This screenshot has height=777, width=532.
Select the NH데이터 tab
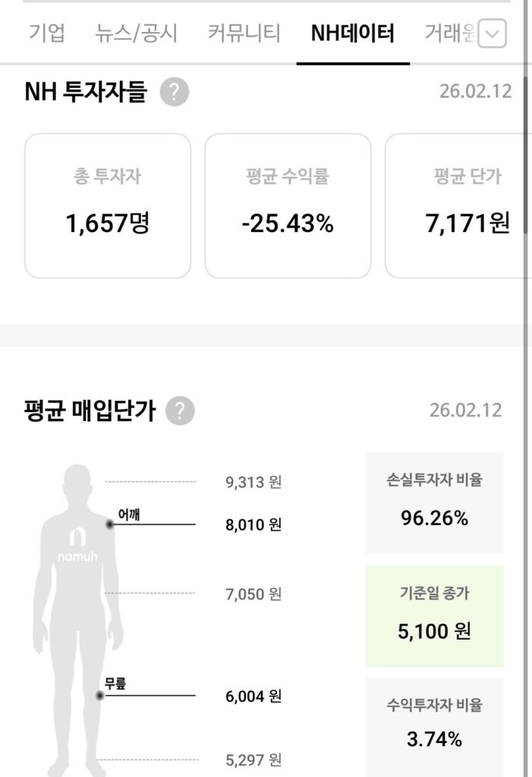point(353,33)
